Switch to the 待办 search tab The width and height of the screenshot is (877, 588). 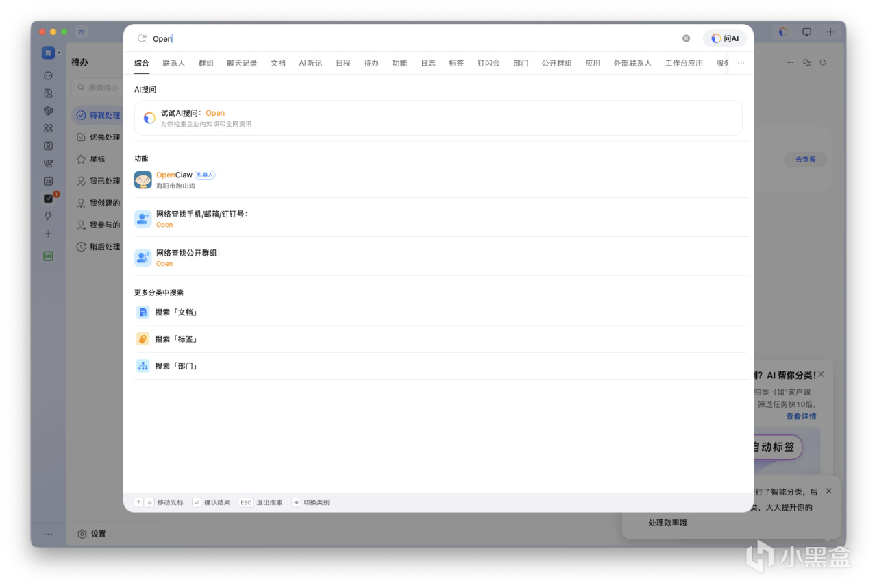click(x=371, y=63)
